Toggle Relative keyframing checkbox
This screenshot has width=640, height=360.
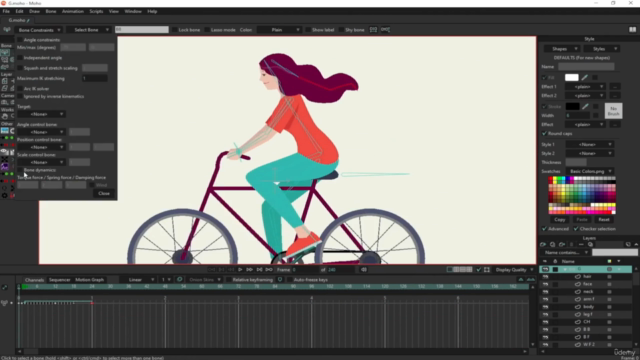tap(229, 280)
